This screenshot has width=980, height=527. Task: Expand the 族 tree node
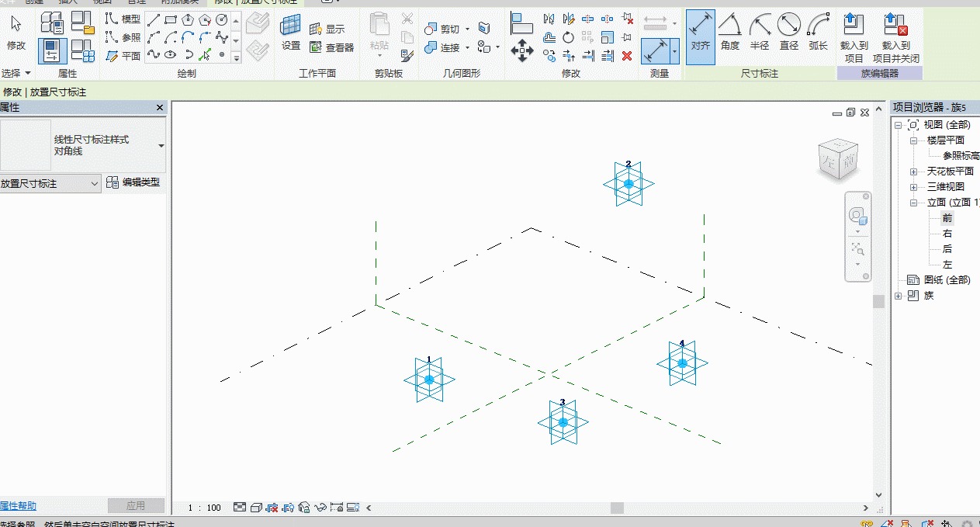898,296
